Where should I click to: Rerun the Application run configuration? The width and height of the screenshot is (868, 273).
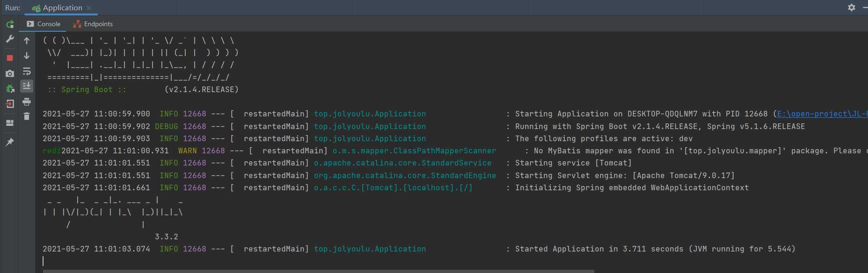point(10,24)
